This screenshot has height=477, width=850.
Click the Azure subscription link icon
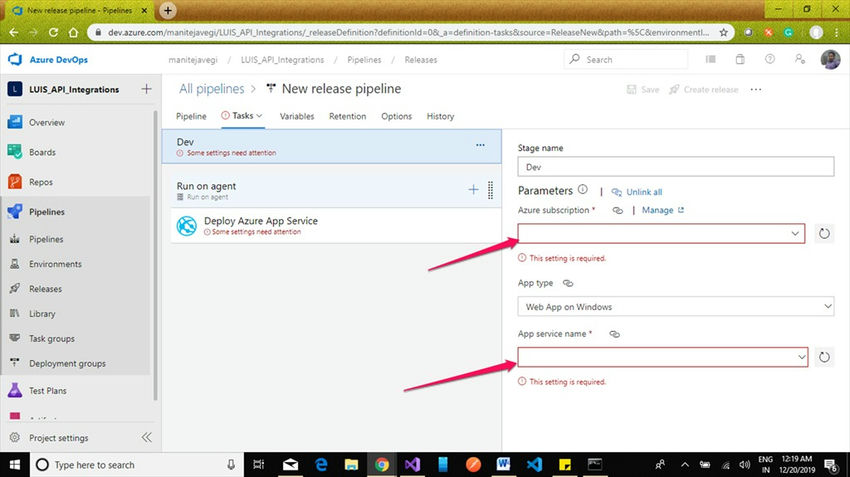pyautogui.click(x=617, y=210)
